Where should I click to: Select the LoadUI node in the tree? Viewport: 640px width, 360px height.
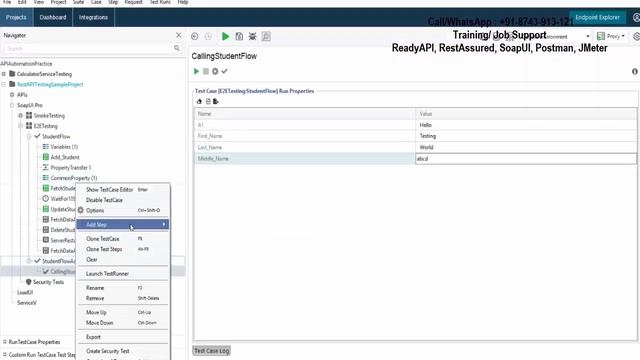click(25, 292)
